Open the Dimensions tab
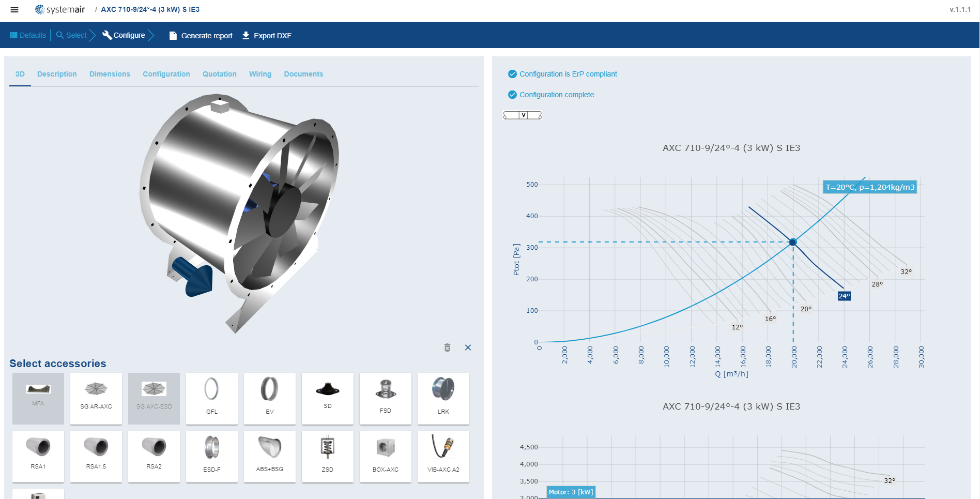The image size is (980, 499). click(110, 74)
